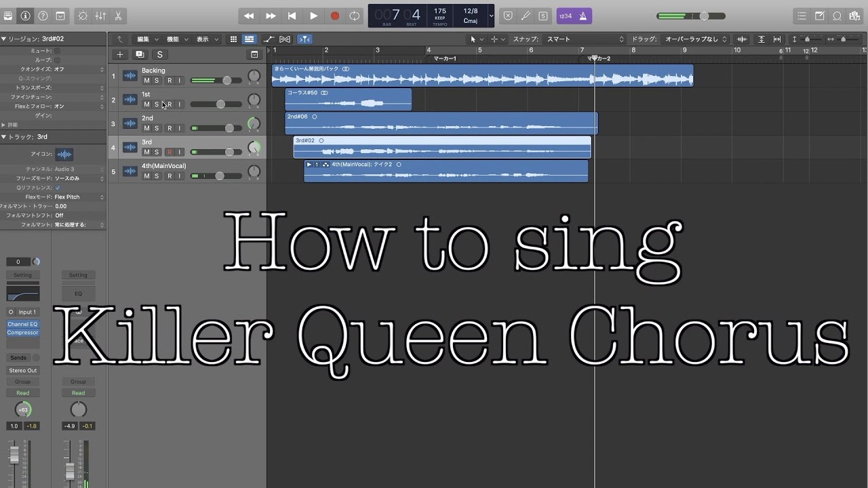
Task: Add a new track with plus button
Action: 120,54
